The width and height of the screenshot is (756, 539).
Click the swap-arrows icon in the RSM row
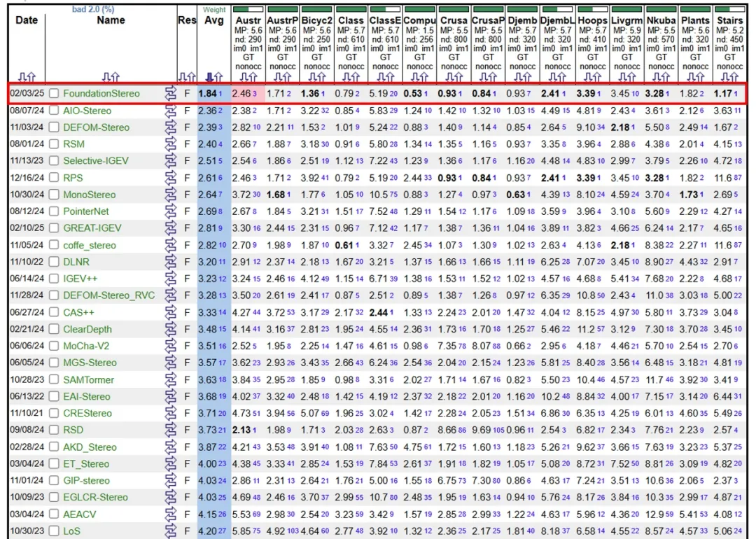[170, 144]
